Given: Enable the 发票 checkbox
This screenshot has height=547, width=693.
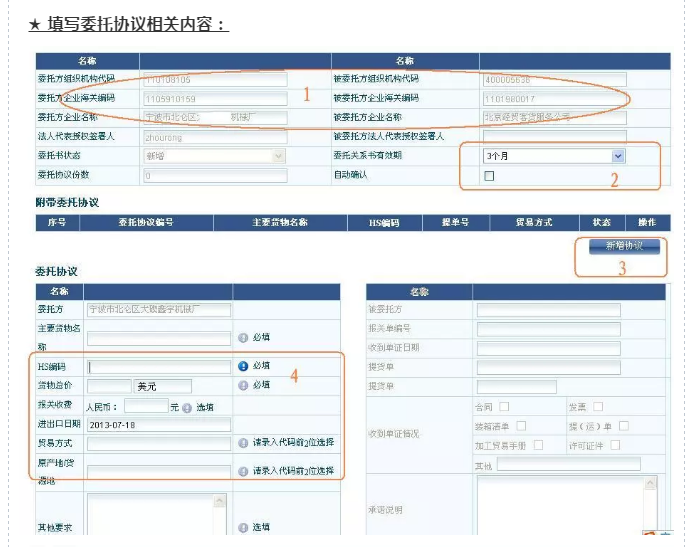Looking at the screenshot, I should pos(598,406).
